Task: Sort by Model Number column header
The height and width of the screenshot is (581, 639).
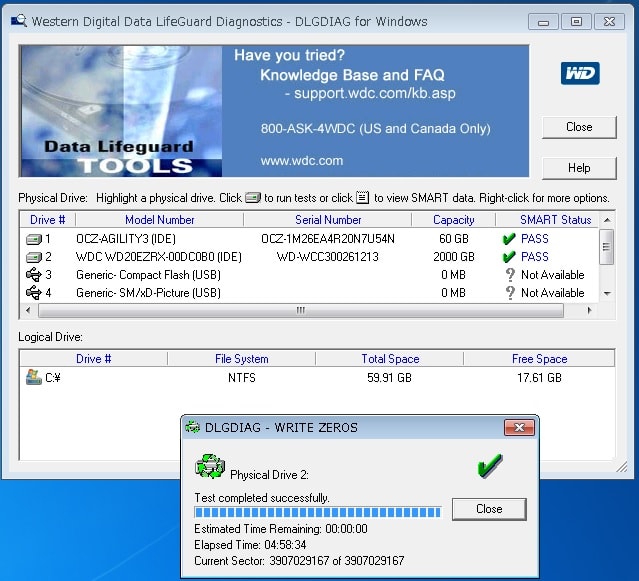Action: [160, 220]
